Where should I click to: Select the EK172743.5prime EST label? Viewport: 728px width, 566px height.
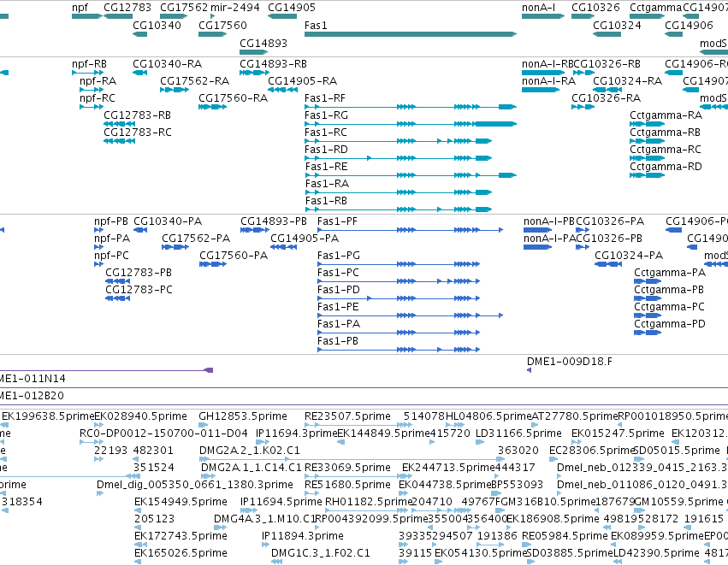181,536
